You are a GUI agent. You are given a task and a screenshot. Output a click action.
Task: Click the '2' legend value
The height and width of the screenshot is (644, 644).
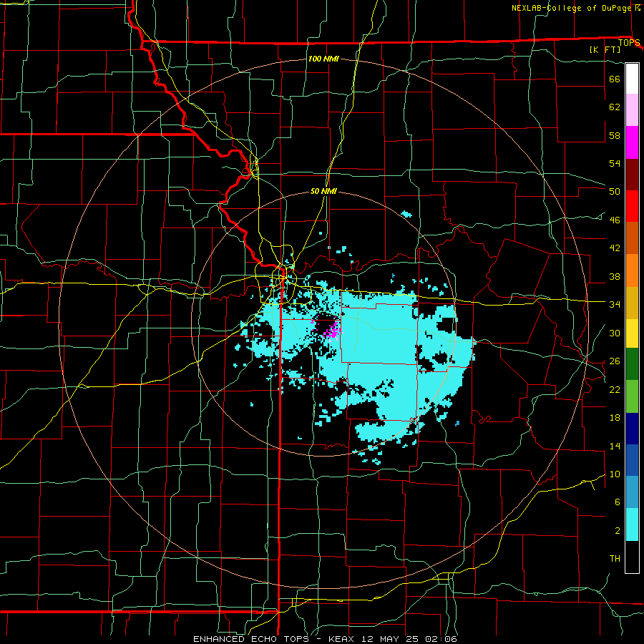617,531
